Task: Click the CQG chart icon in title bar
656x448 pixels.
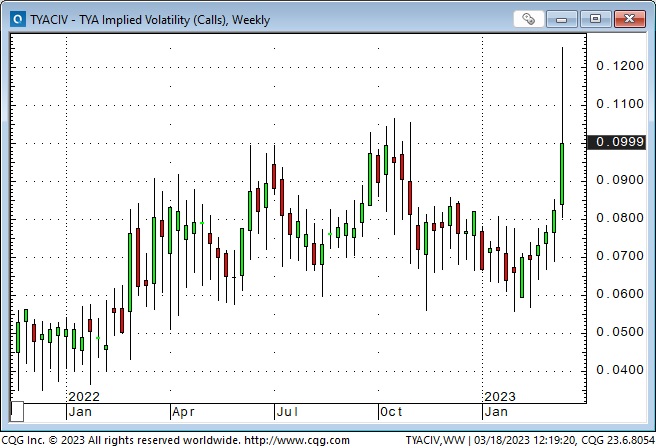Action: click(x=18, y=19)
